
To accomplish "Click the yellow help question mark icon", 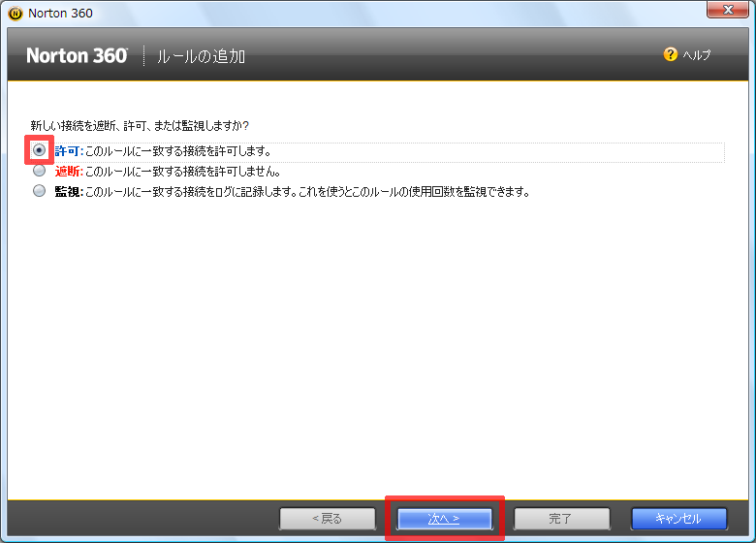I will (670, 55).
